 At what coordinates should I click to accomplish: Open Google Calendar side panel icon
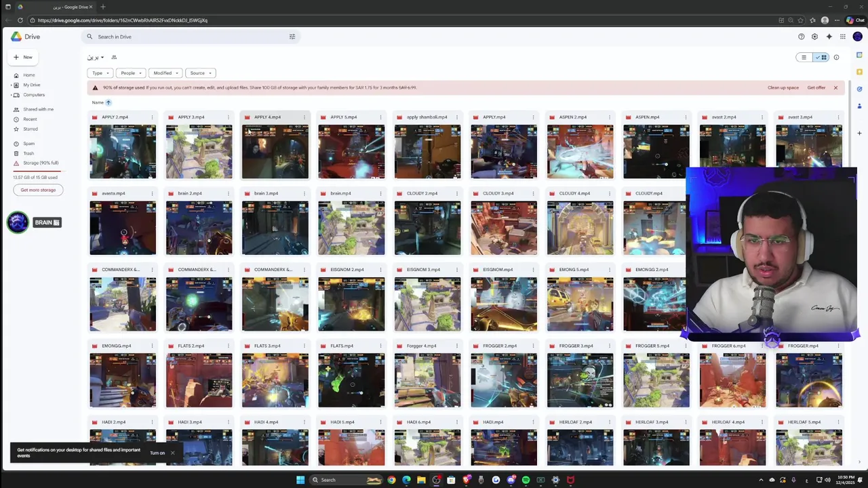(x=859, y=55)
